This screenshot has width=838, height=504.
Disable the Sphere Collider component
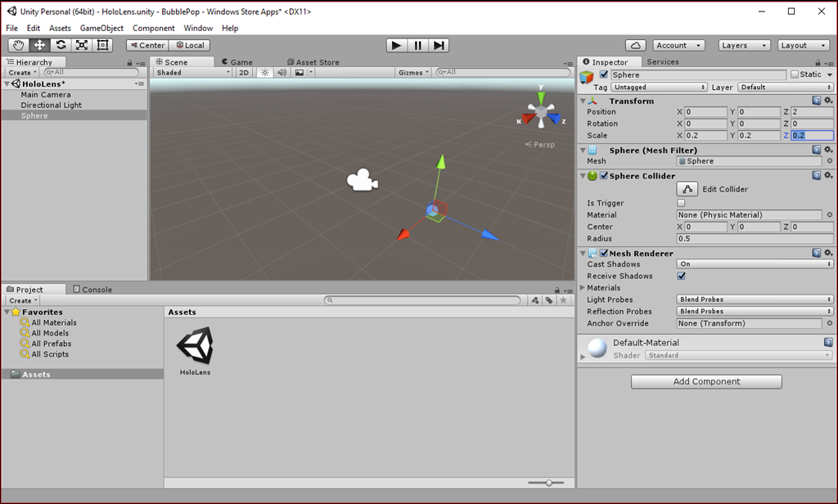[x=603, y=175]
